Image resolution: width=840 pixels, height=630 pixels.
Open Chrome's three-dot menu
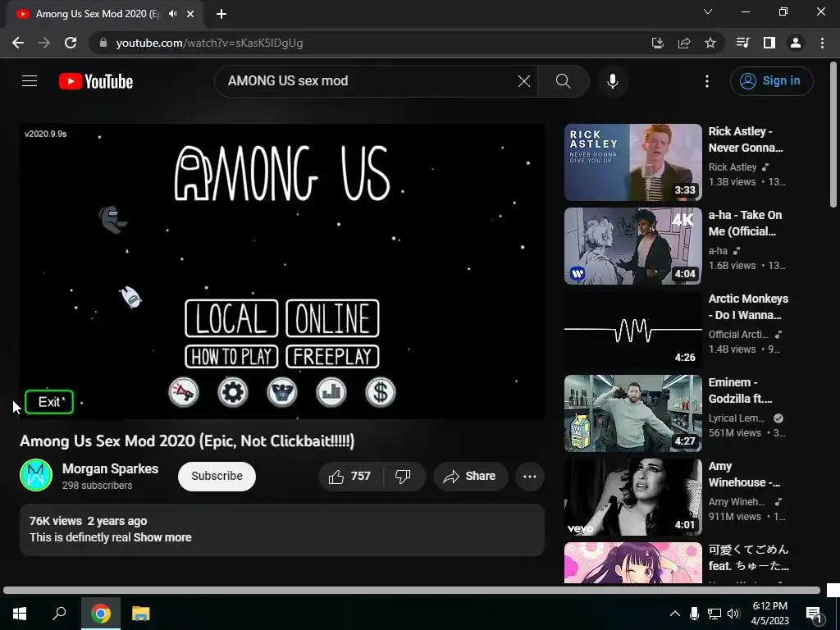(822, 43)
